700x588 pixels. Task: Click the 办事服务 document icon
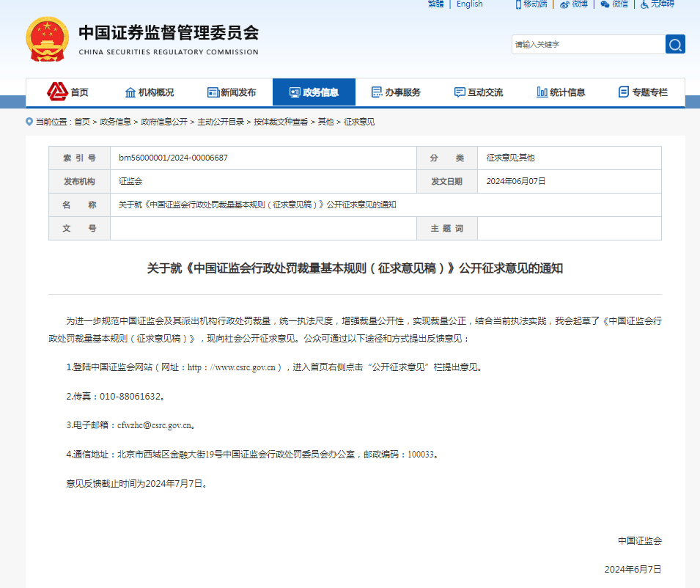pyautogui.click(x=377, y=92)
